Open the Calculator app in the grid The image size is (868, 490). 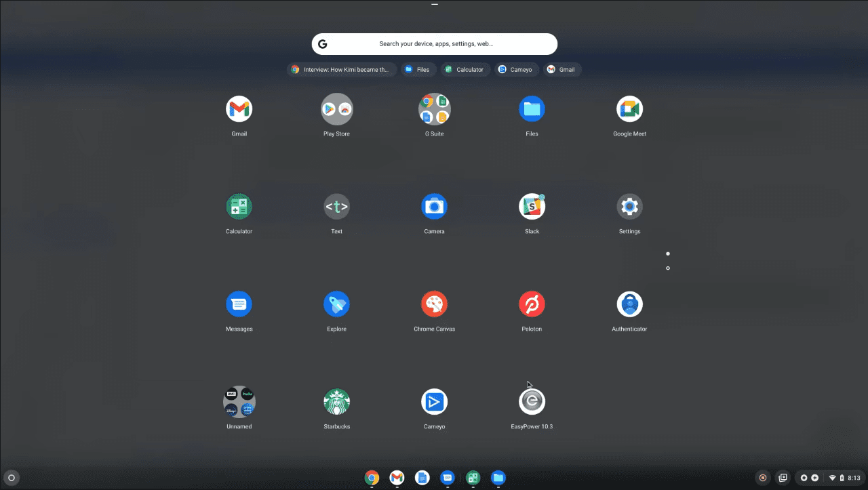pos(239,207)
